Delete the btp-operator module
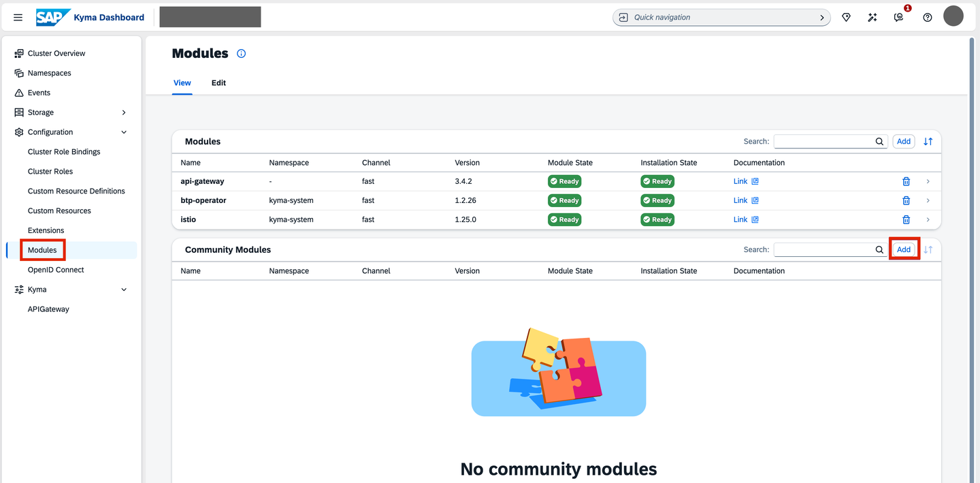This screenshot has height=483, width=980. [906, 200]
